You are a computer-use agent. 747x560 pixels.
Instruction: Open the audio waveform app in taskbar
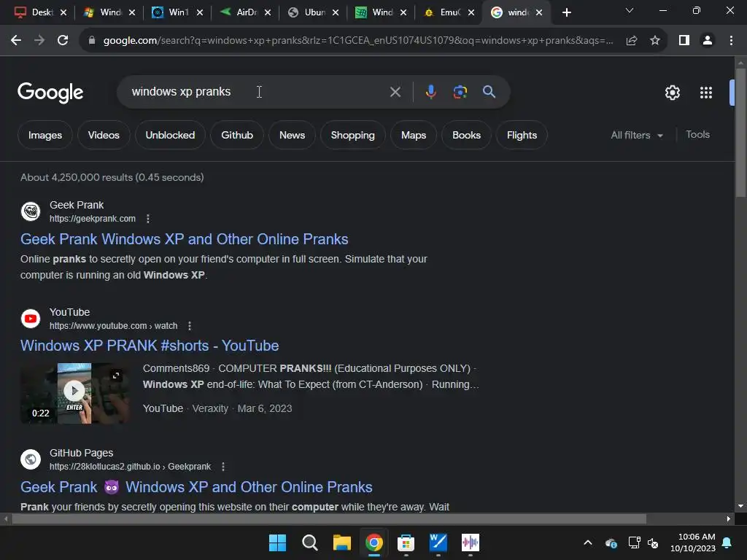click(471, 542)
